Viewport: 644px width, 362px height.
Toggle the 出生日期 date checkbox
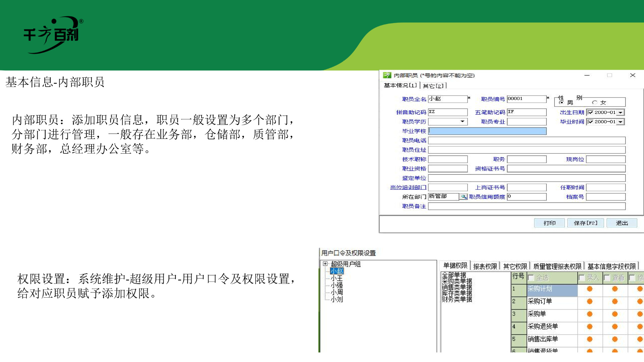tap(591, 113)
